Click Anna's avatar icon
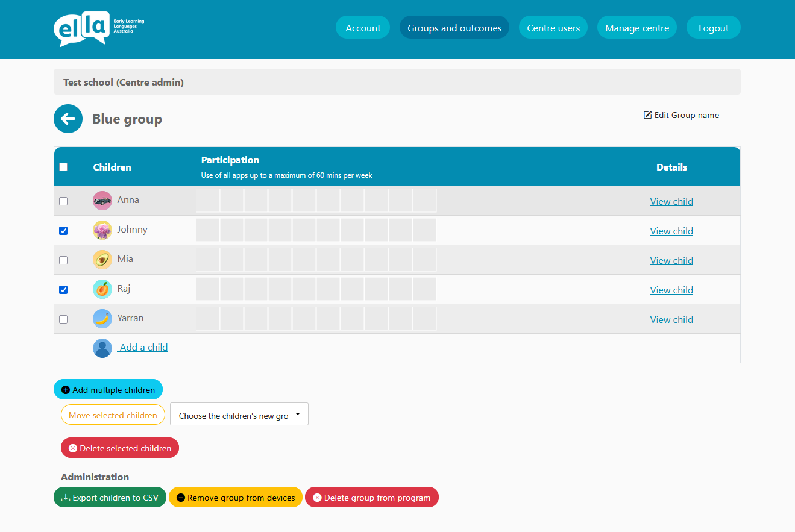795x532 pixels. pos(102,201)
